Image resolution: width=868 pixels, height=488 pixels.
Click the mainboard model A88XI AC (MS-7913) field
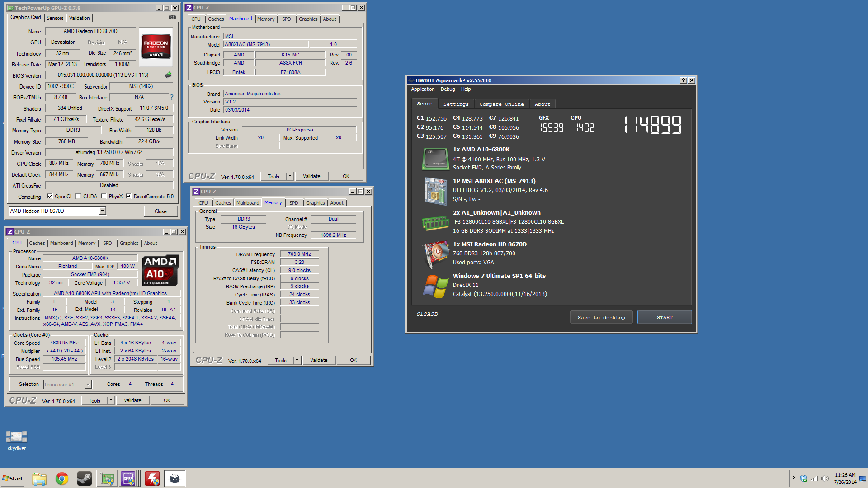pos(266,44)
